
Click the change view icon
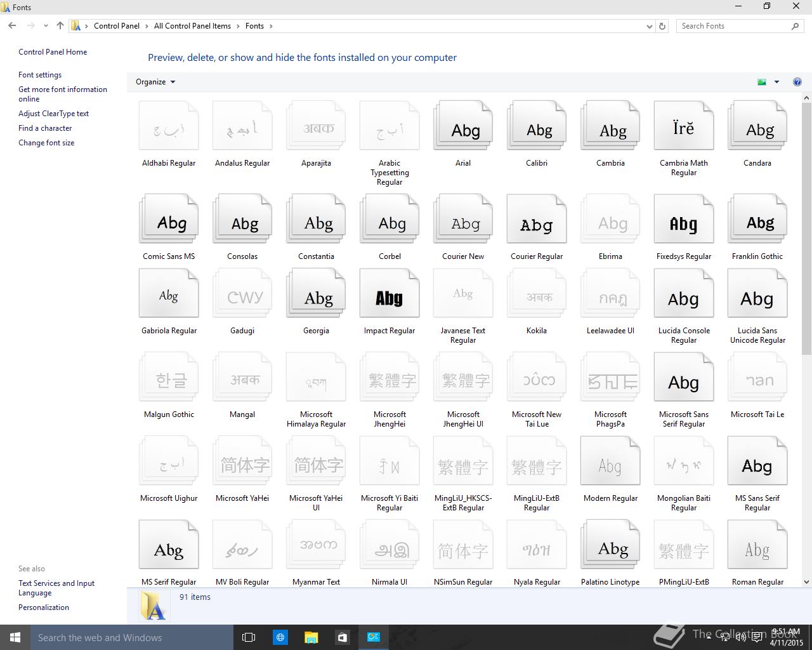point(762,82)
